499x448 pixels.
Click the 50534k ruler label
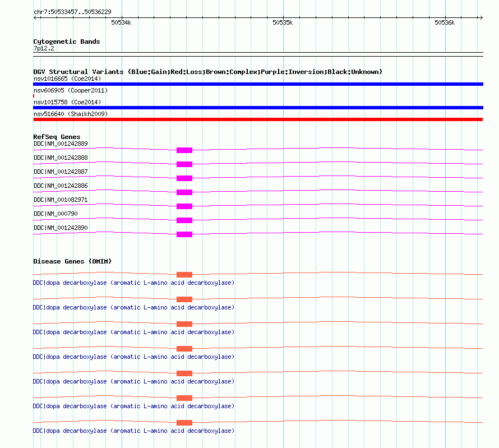coord(121,22)
